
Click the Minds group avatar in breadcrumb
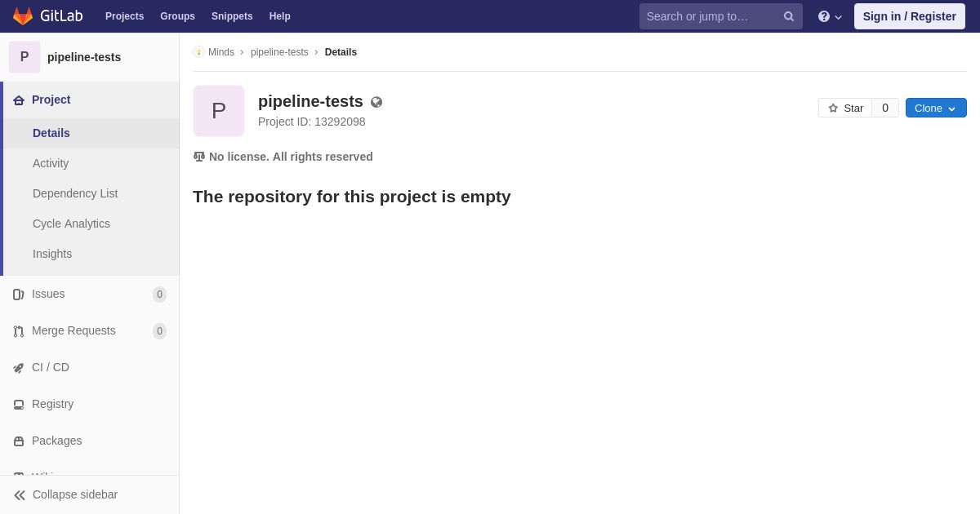198,52
